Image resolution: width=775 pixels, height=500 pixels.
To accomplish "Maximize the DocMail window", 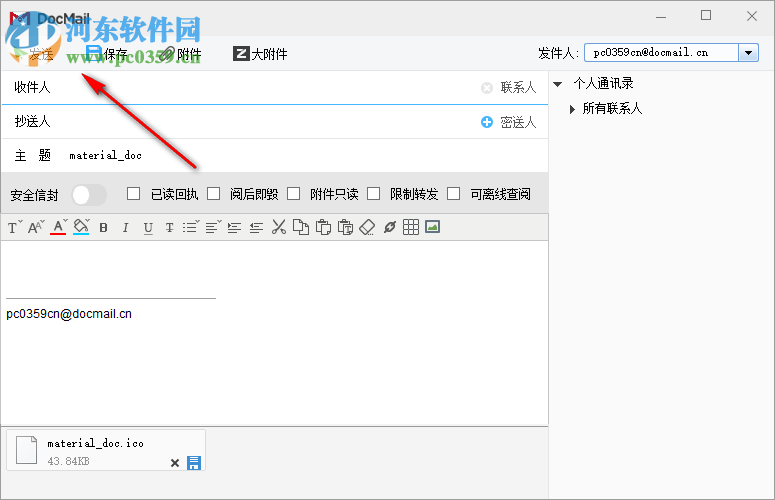I will 706,16.
